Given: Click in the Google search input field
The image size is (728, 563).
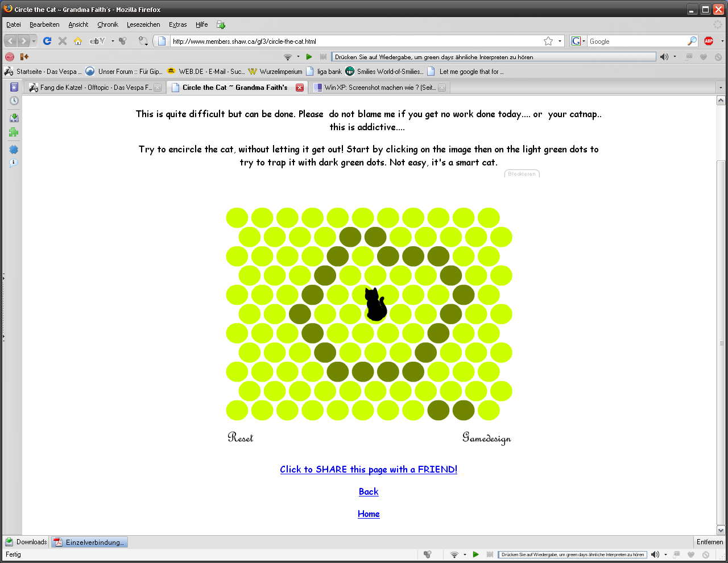Looking at the screenshot, I should coord(637,42).
